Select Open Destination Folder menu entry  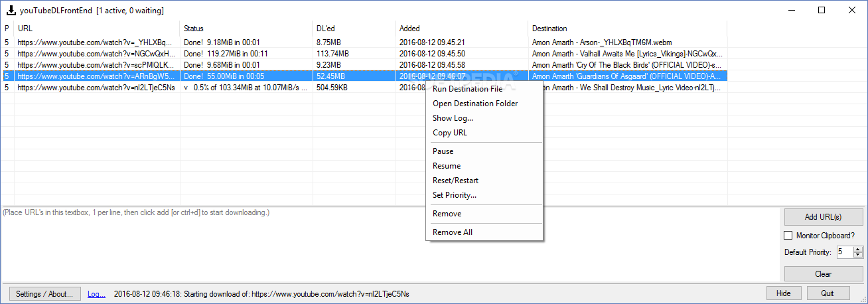pos(484,104)
